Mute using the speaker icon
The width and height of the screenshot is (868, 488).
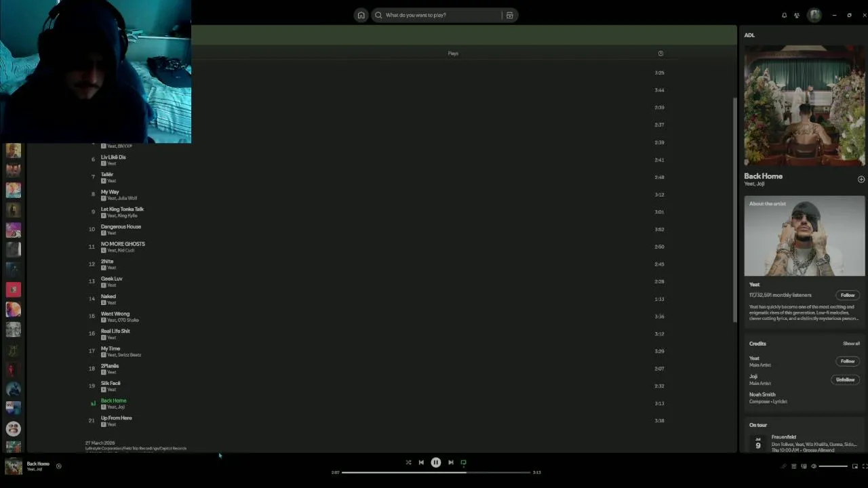(x=814, y=466)
